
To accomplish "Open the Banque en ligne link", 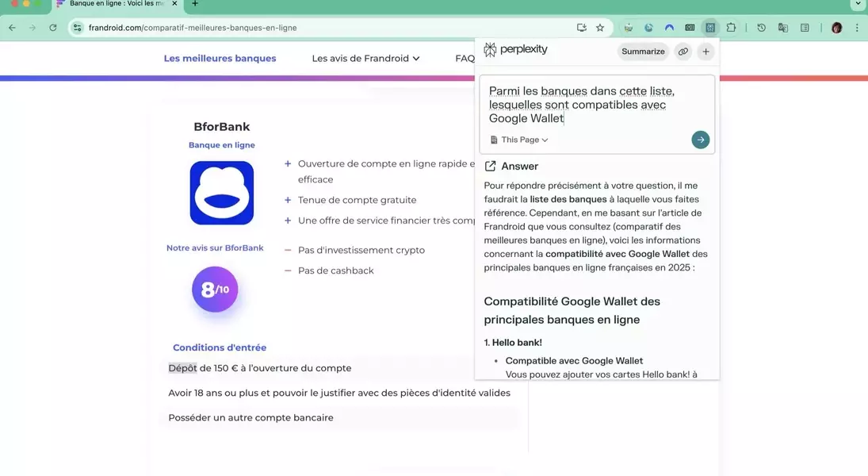I will 222,145.
